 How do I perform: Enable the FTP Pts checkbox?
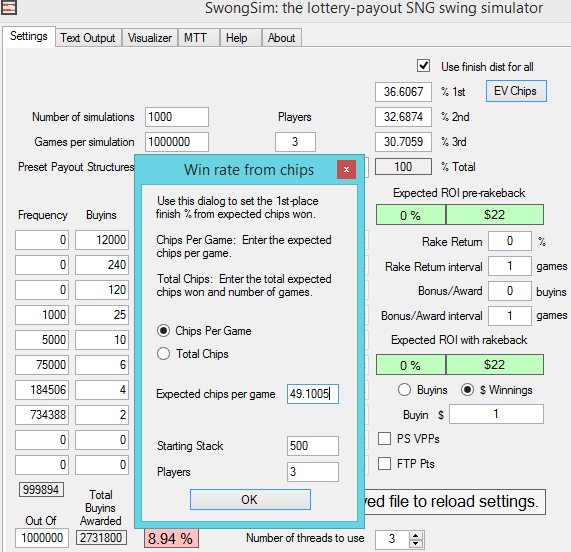(384, 464)
